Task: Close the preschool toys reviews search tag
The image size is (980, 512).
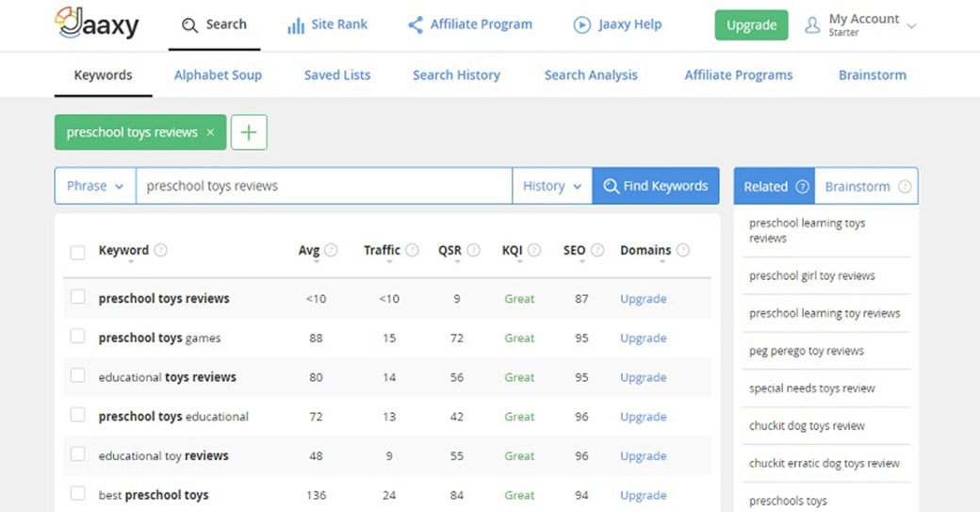Action: click(x=211, y=133)
